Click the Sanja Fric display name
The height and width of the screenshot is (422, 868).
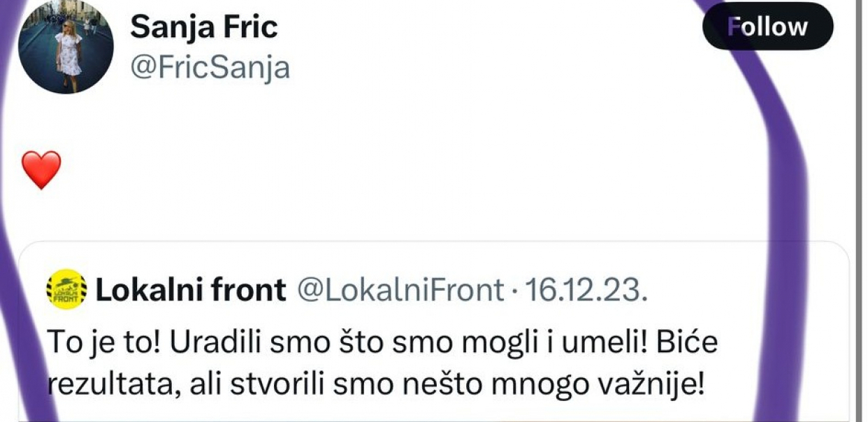[x=203, y=27]
